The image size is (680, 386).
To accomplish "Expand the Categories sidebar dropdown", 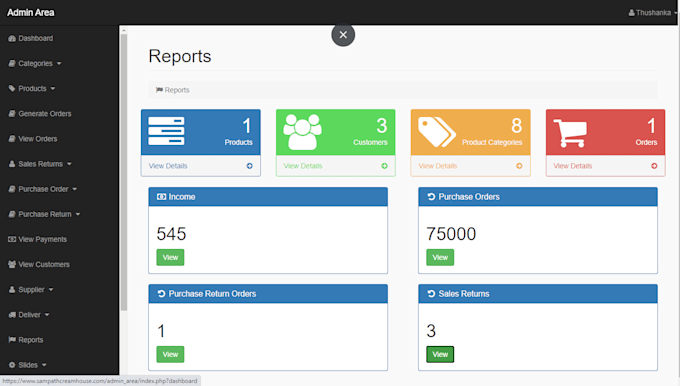I will click(x=59, y=64).
